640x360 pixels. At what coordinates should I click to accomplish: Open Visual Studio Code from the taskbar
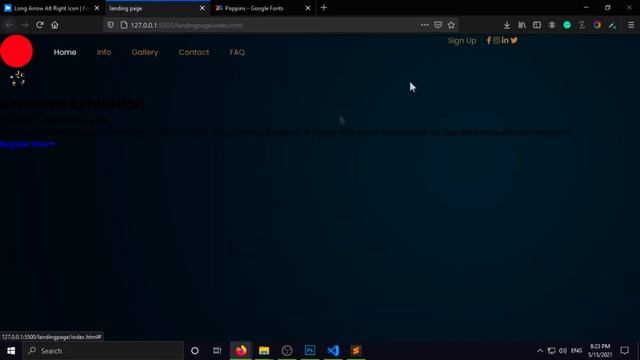pyautogui.click(x=333, y=351)
